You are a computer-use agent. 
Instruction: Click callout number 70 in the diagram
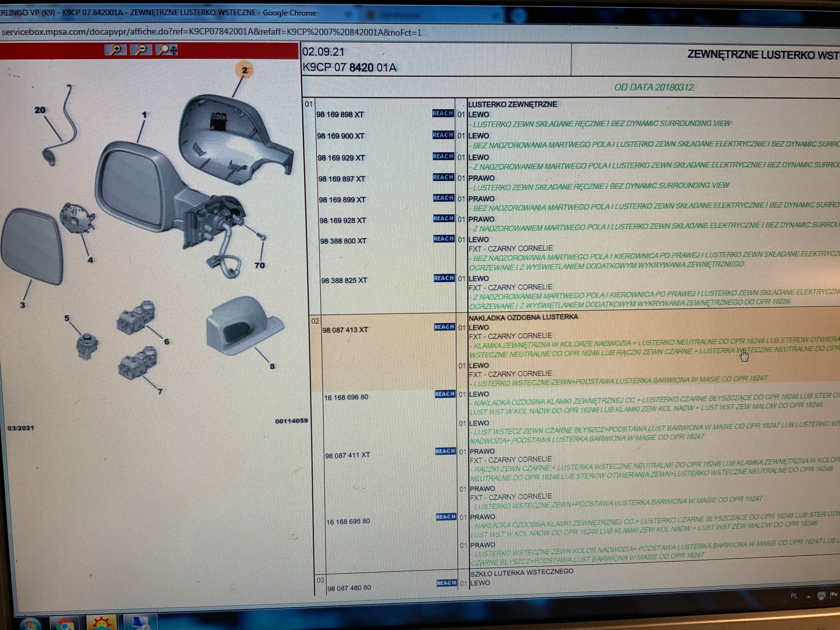point(260,265)
